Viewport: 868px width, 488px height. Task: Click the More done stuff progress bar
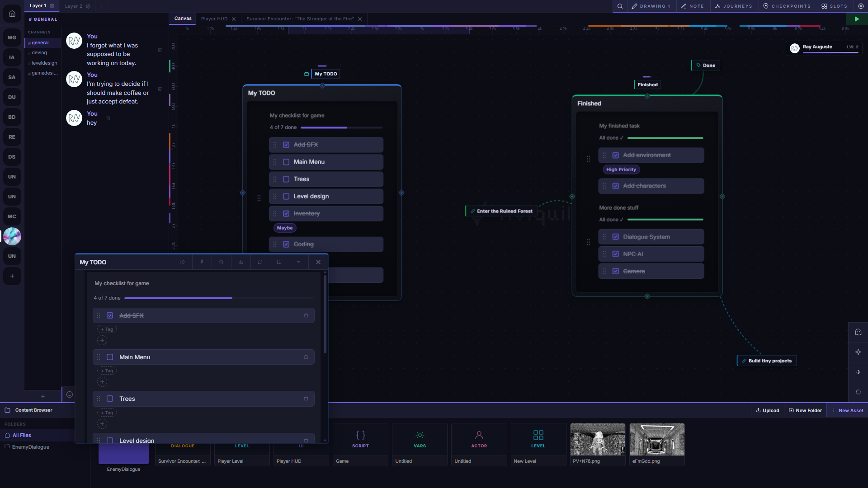pyautogui.click(x=665, y=220)
